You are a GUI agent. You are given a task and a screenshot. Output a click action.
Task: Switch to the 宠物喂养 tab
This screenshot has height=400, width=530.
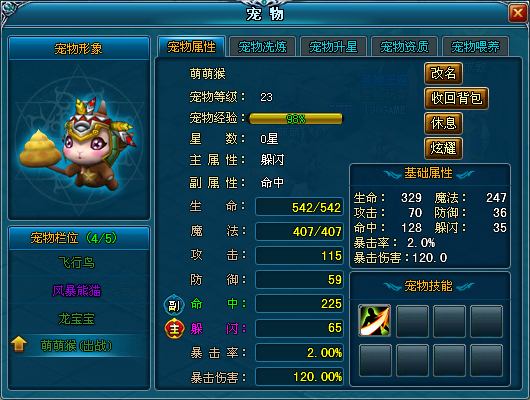point(475,46)
